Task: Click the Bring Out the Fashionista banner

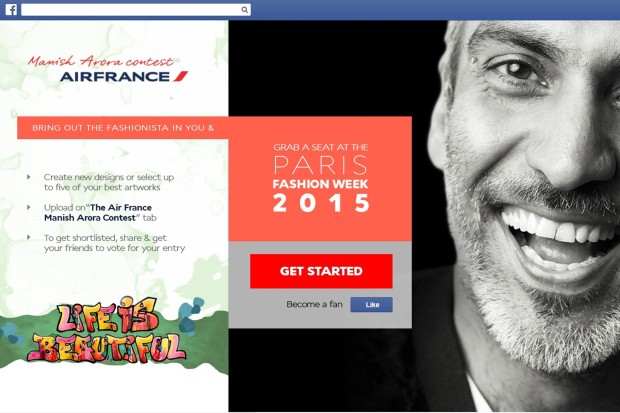Action: point(123,128)
